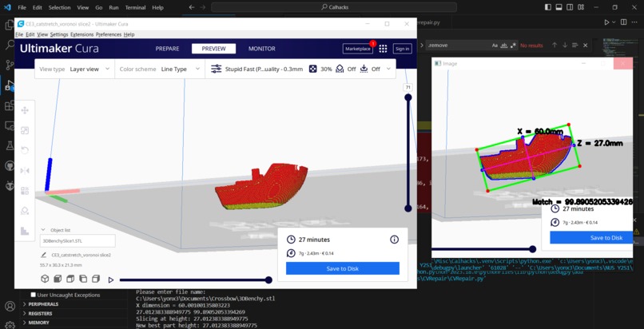Split the VS Code editor
This screenshot has width=644, height=329.
coord(623,22)
